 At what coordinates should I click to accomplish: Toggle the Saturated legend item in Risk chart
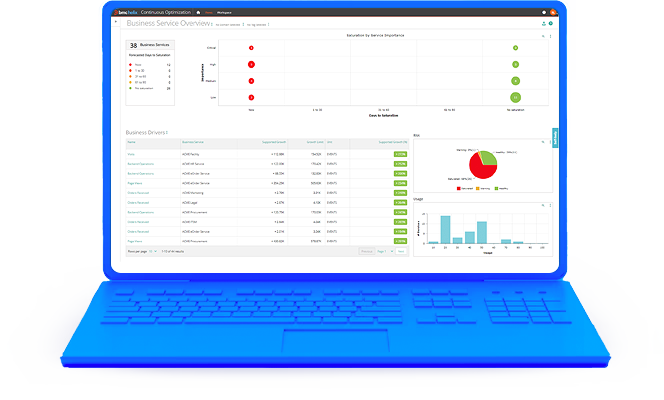point(461,188)
